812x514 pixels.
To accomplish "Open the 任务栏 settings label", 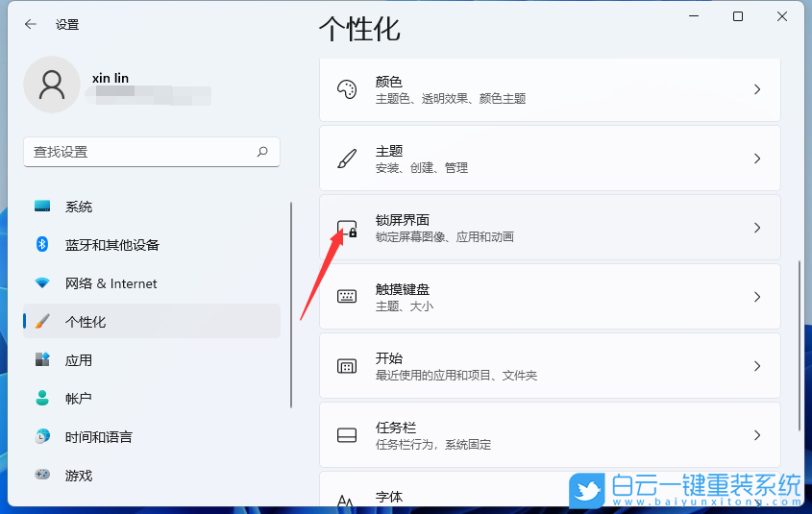I will [x=396, y=428].
